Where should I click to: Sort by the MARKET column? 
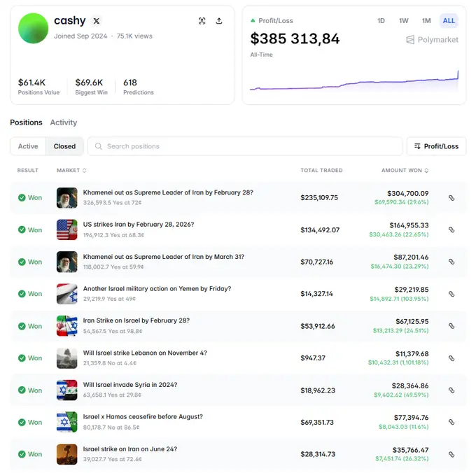pyautogui.click(x=71, y=170)
